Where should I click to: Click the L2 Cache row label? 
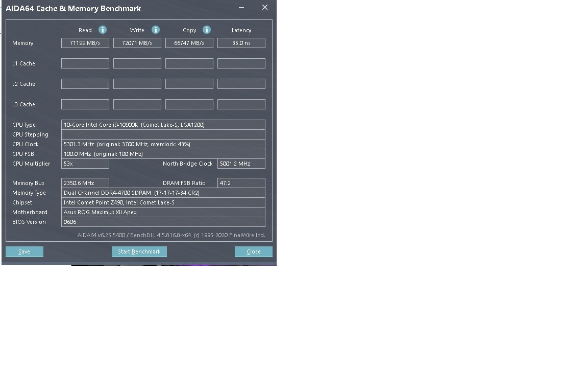click(x=23, y=84)
